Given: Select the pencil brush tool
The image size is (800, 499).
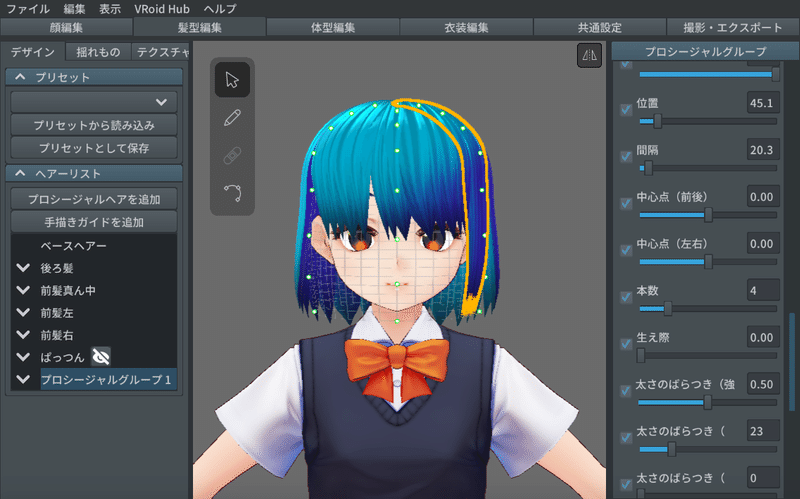Looking at the screenshot, I should coord(232,118).
